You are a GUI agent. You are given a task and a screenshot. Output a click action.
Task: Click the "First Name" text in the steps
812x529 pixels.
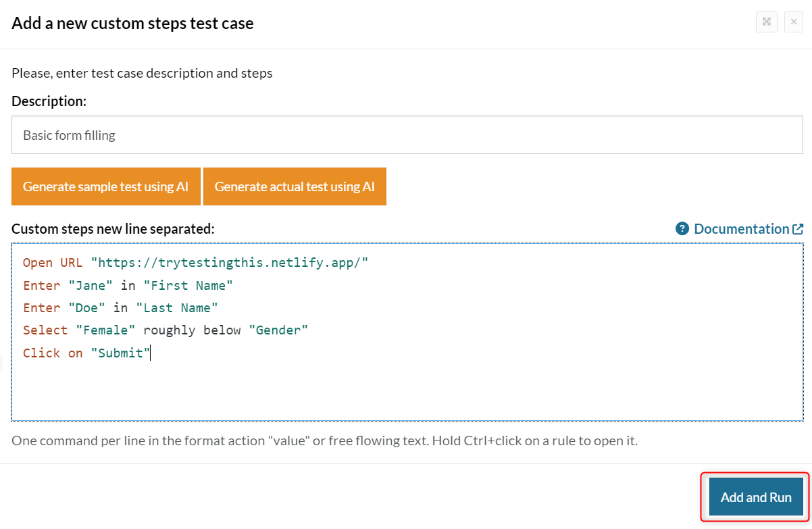coord(188,286)
